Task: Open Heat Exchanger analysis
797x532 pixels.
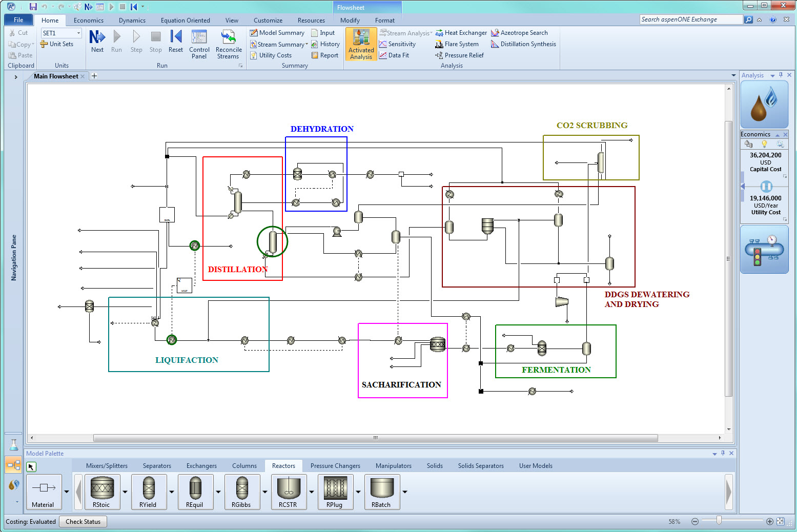Action: coord(461,33)
